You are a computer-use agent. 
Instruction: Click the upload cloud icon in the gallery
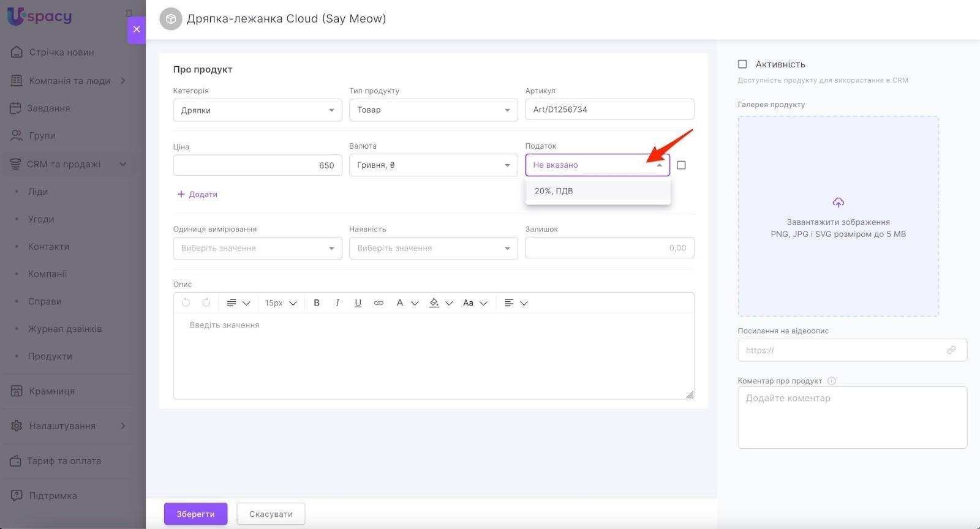838,203
